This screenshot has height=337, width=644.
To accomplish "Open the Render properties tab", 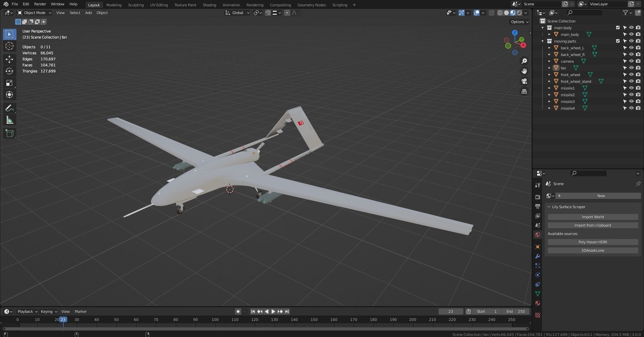I will (538, 197).
